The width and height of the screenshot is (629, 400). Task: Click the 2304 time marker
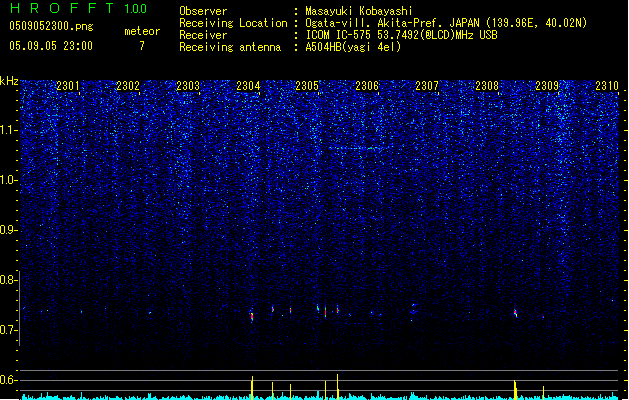[248, 85]
